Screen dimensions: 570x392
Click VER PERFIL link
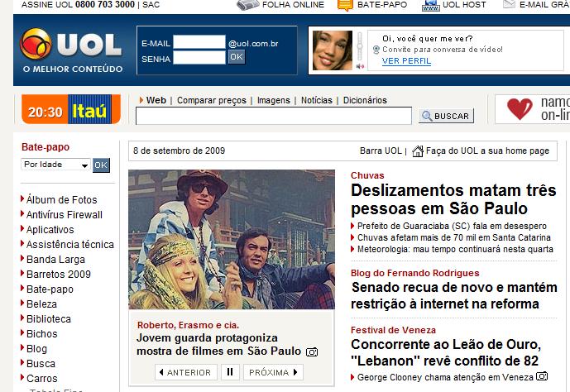click(406, 61)
